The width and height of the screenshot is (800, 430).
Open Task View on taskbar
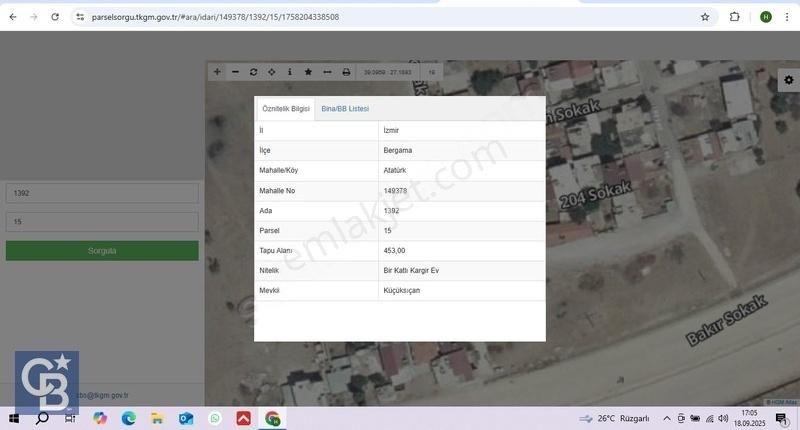[x=70, y=418]
